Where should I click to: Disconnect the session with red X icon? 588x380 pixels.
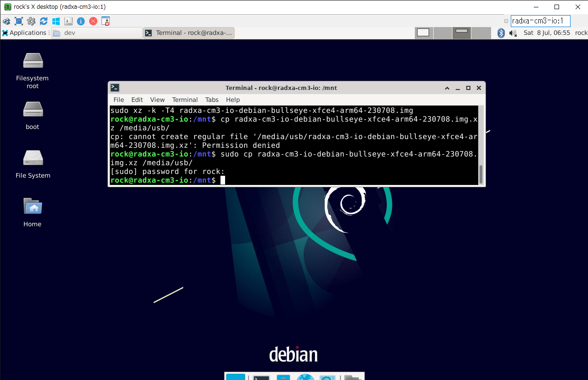[x=93, y=21]
